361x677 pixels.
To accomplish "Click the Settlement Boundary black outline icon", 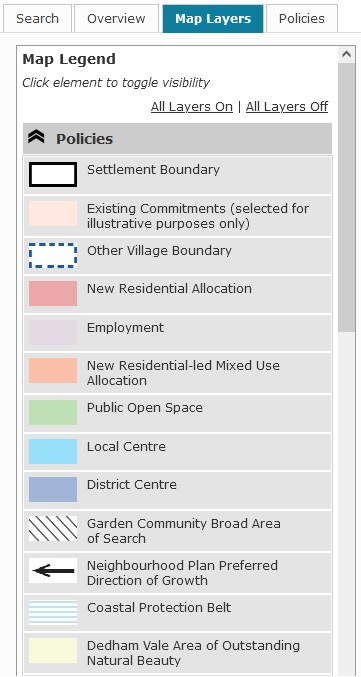I will 53,174.
